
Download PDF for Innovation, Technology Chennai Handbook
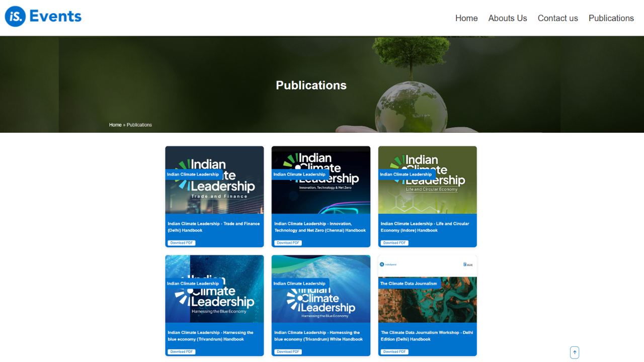coord(288,243)
